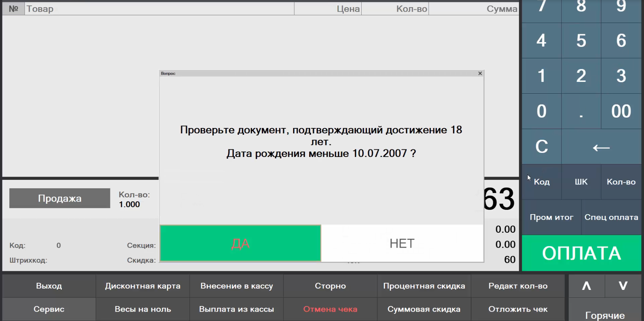Tap the double zero 00 key
The image size is (644, 321).
[x=621, y=111]
